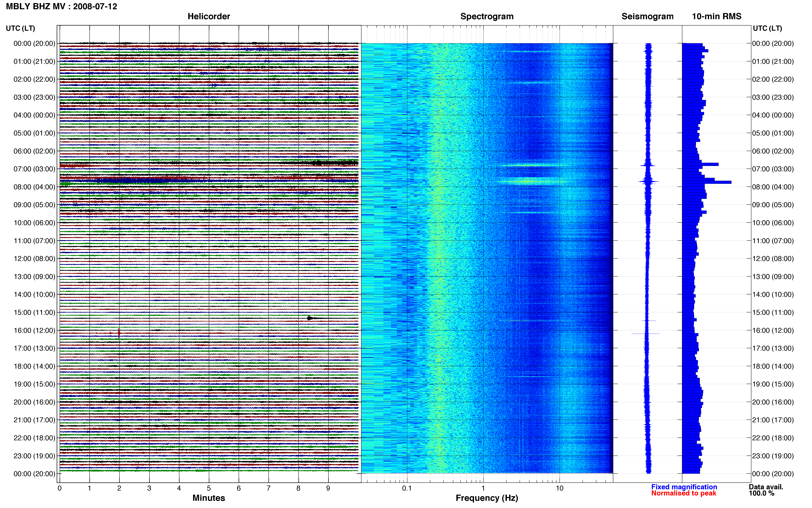Click left time label '18:00 (14:00)'
Viewport: 812px width, 508px height.
coord(34,366)
